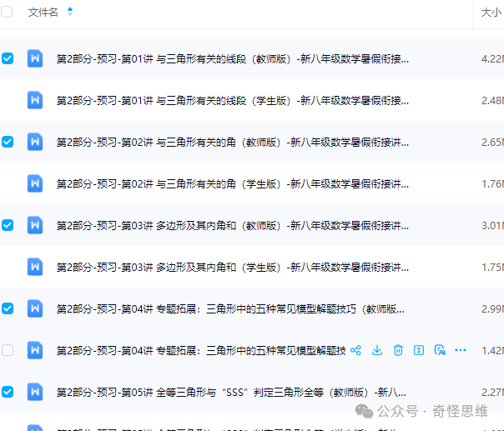Click the rename icon on the hovered 第04讲 row
The height and width of the screenshot is (431, 504).
click(419, 350)
